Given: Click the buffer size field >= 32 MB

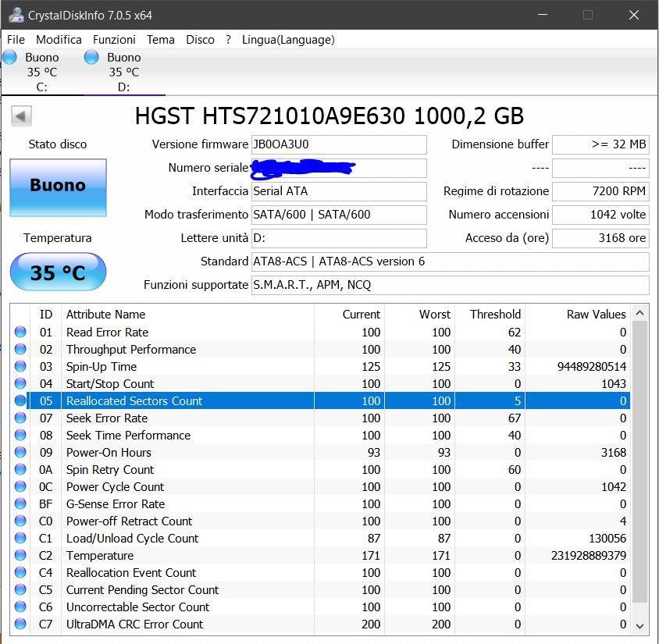Looking at the screenshot, I should [x=600, y=144].
